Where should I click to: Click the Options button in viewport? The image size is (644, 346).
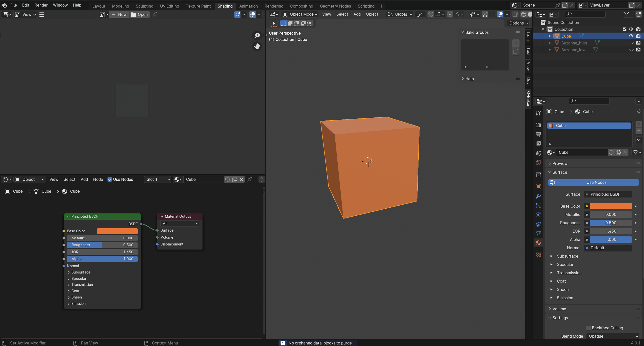(518, 23)
